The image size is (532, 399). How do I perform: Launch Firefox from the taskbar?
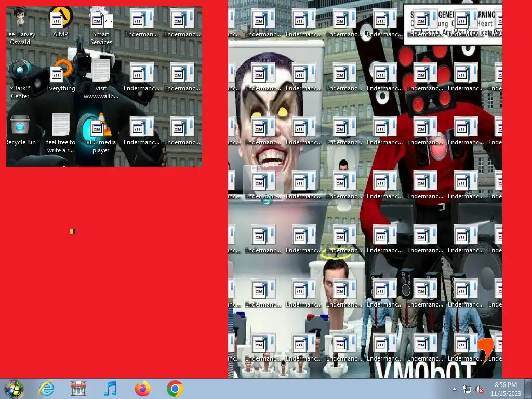tap(142, 389)
